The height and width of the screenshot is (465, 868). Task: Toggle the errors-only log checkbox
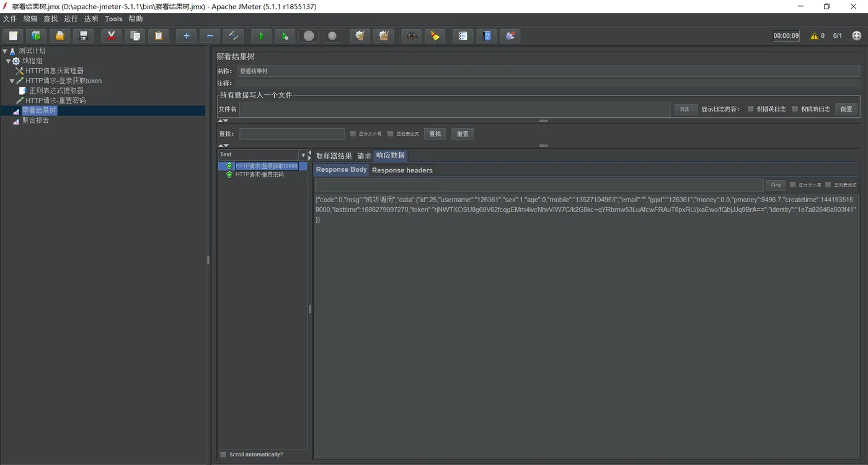[751, 109]
